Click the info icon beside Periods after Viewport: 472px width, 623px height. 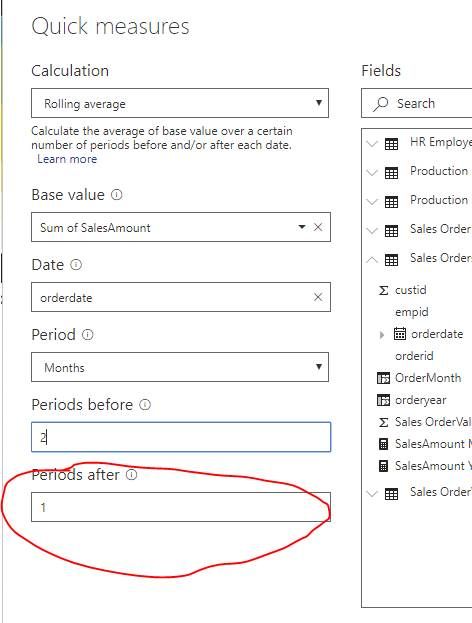[132, 474]
